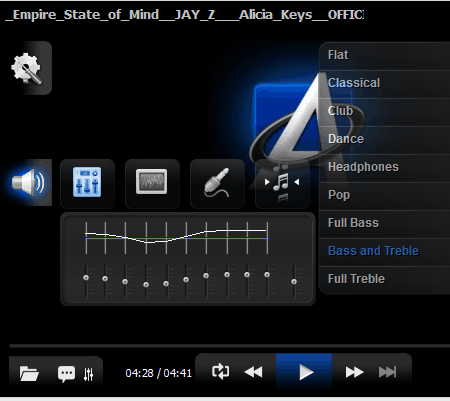
Task: Open the subtitles speech bubble icon
Action: coord(66,373)
